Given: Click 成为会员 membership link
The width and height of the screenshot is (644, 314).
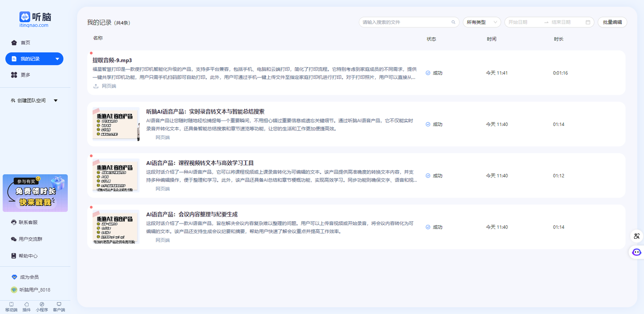Looking at the screenshot, I should click(x=29, y=277).
